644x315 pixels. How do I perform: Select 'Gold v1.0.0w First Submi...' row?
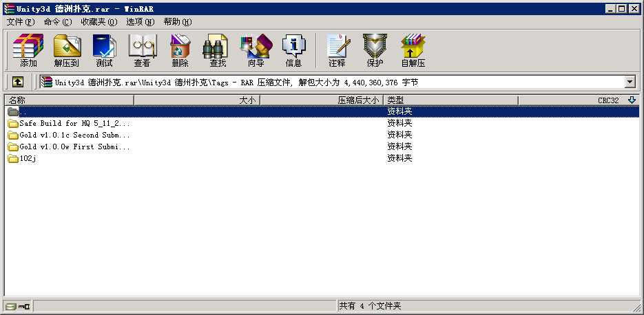click(x=322, y=146)
